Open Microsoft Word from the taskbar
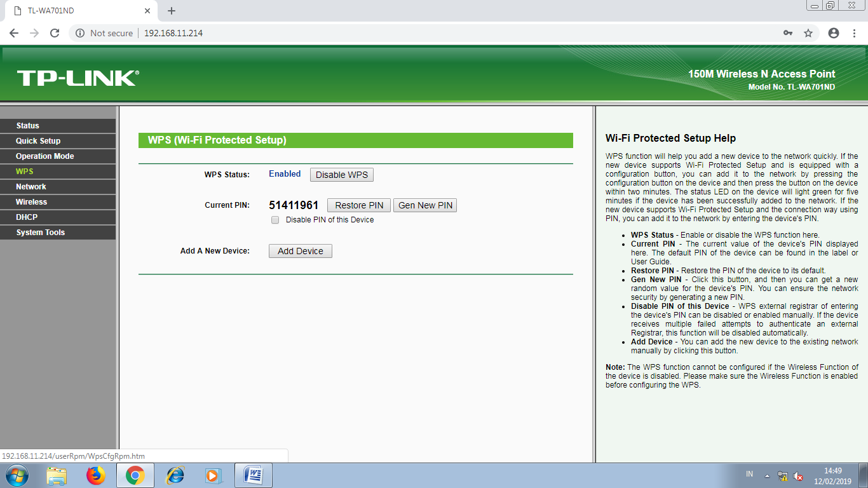Image resolution: width=868 pixels, height=488 pixels. click(x=254, y=475)
